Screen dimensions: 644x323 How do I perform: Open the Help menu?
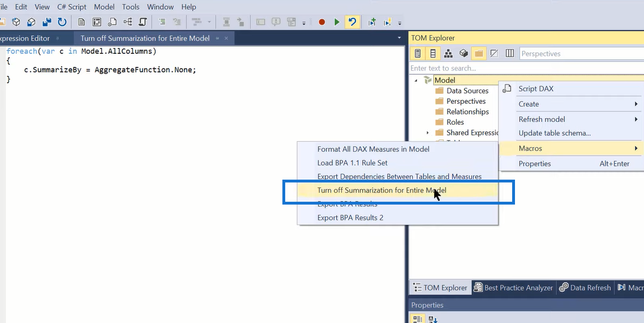click(188, 7)
